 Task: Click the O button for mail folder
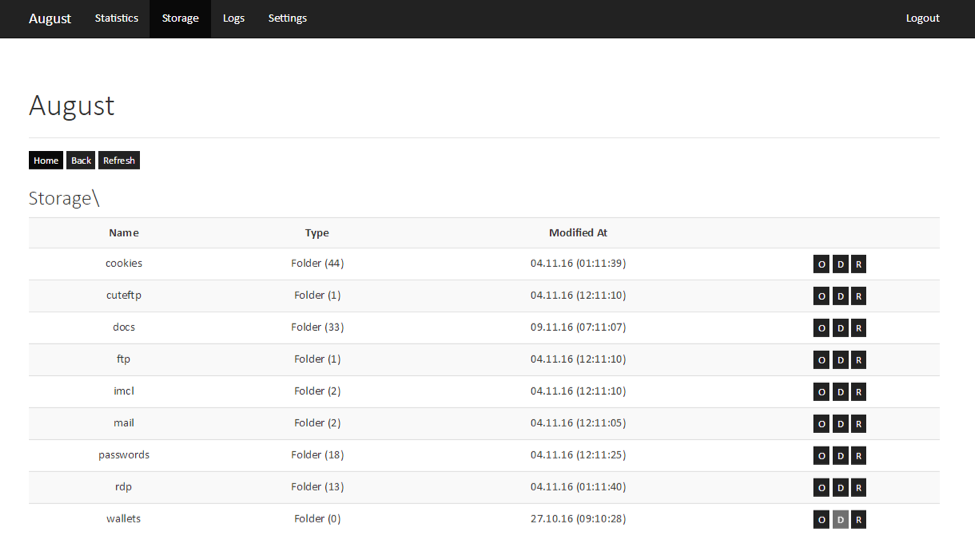click(x=821, y=424)
